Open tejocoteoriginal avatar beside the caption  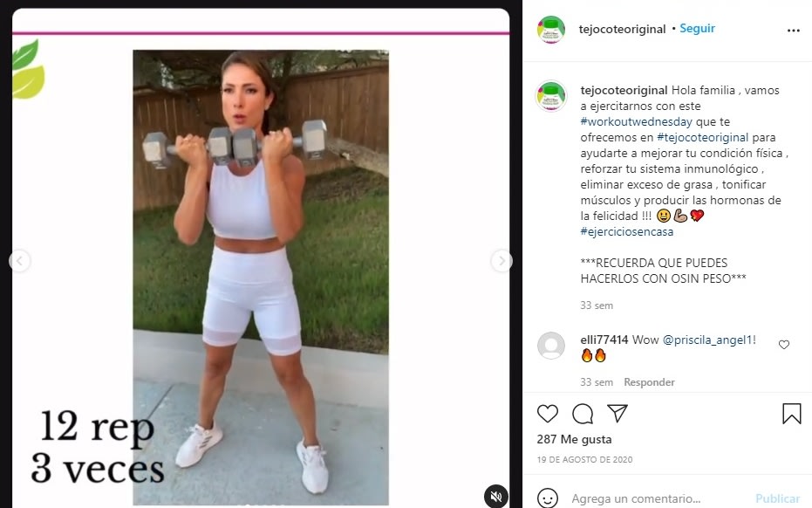pos(551,96)
